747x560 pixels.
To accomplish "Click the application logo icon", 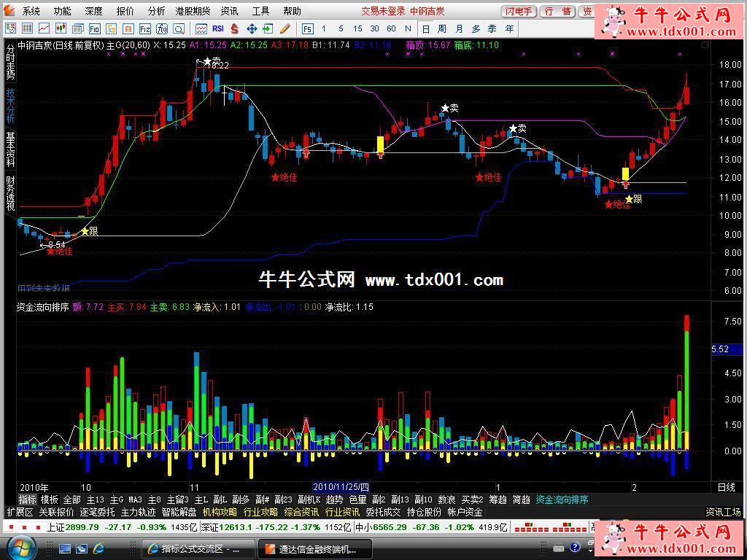I will [10, 10].
